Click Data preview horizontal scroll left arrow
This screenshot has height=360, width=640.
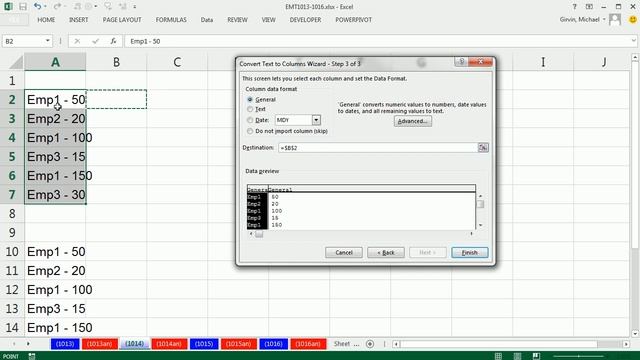pos(251,234)
